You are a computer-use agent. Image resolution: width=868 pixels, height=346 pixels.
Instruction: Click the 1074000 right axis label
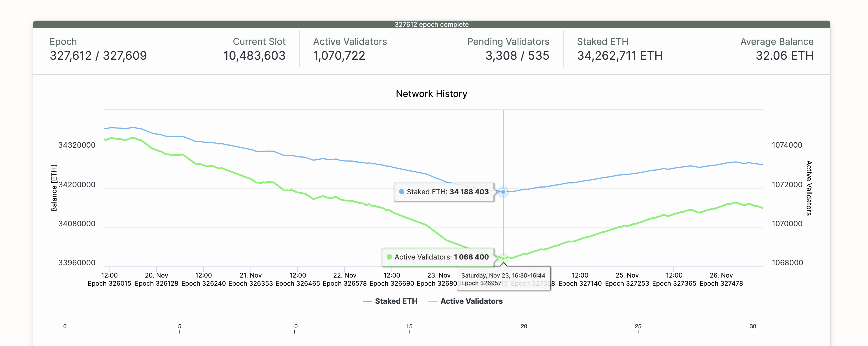point(787,145)
